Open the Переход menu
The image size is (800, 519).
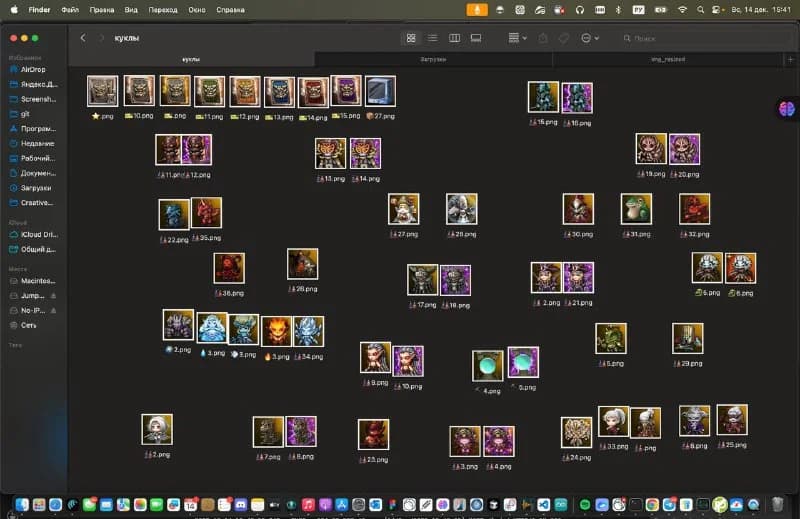[x=163, y=10]
